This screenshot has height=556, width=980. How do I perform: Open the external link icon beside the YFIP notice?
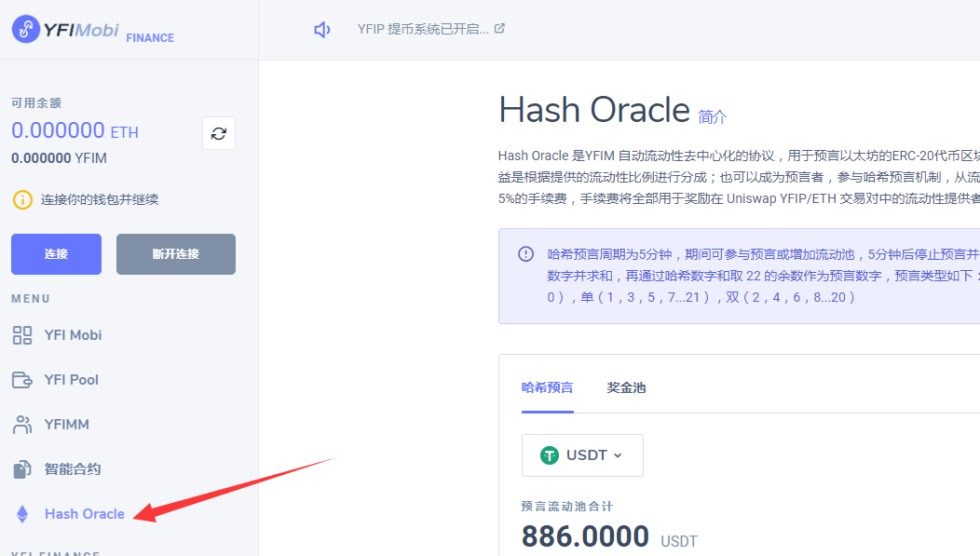499,28
